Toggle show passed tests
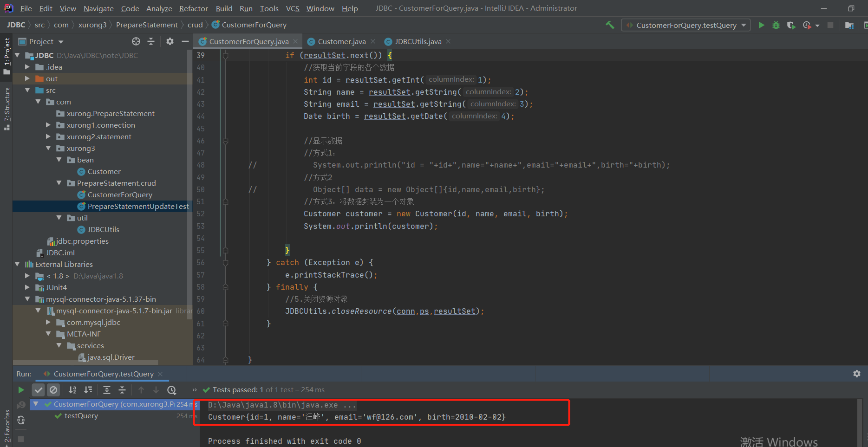The width and height of the screenshot is (868, 447). (x=39, y=390)
